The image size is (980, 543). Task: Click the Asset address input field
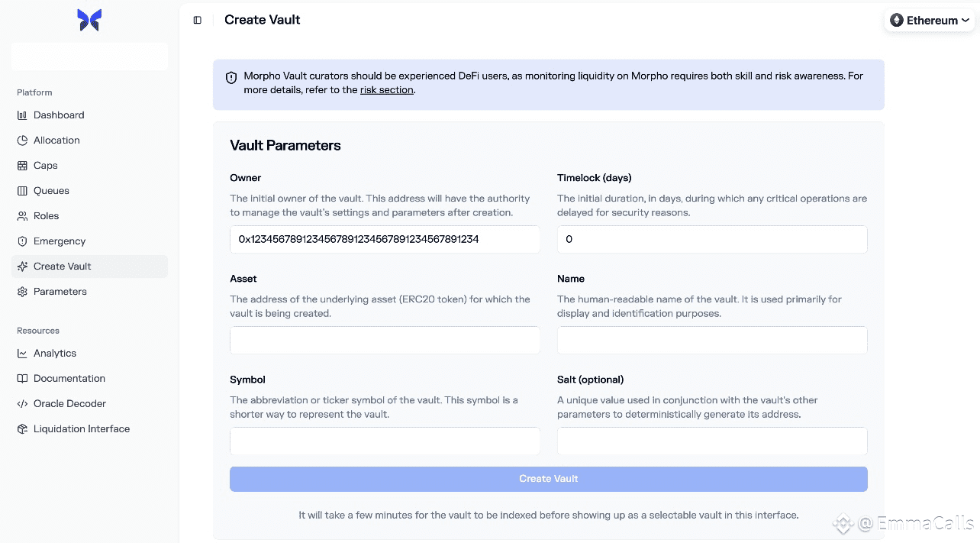click(x=385, y=340)
